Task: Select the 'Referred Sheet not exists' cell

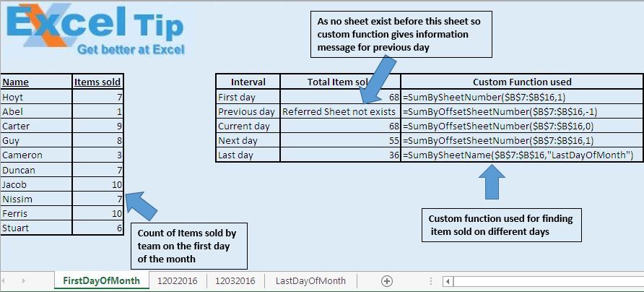Action: [x=340, y=111]
